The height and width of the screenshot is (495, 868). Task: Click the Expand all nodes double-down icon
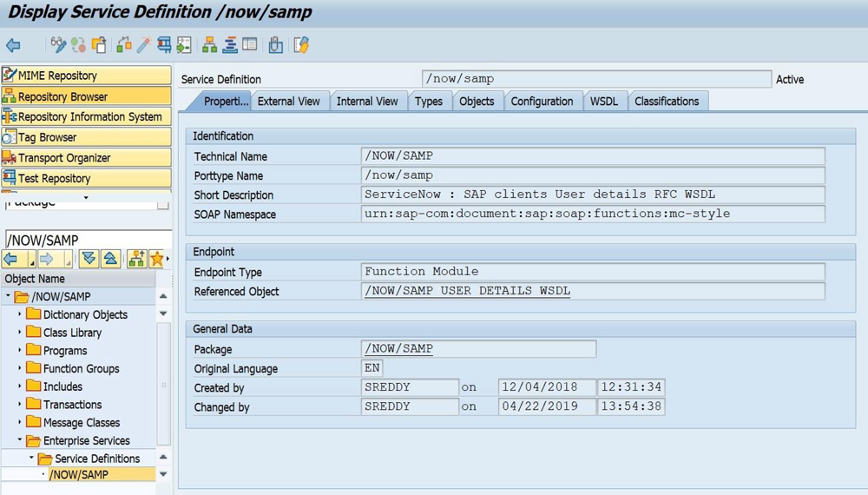pyautogui.click(x=89, y=259)
